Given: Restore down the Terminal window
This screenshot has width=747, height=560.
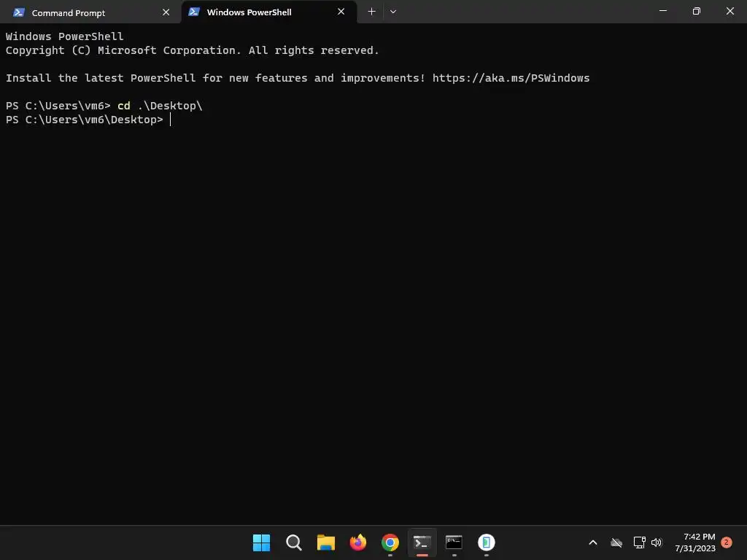Looking at the screenshot, I should pyautogui.click(x=697, y=11).
